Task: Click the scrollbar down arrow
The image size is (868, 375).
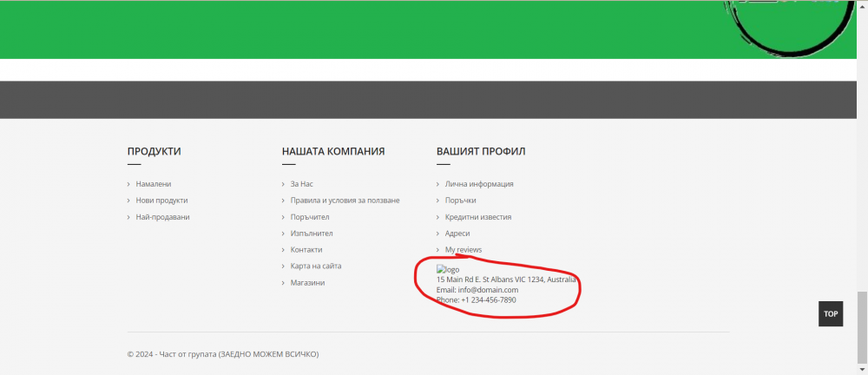Action: (x=863, y=370)
